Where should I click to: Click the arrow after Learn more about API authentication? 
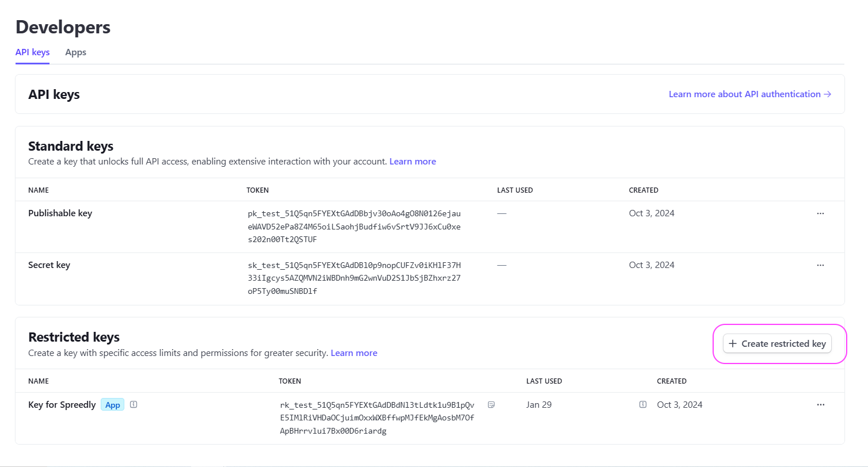point(828,94)
